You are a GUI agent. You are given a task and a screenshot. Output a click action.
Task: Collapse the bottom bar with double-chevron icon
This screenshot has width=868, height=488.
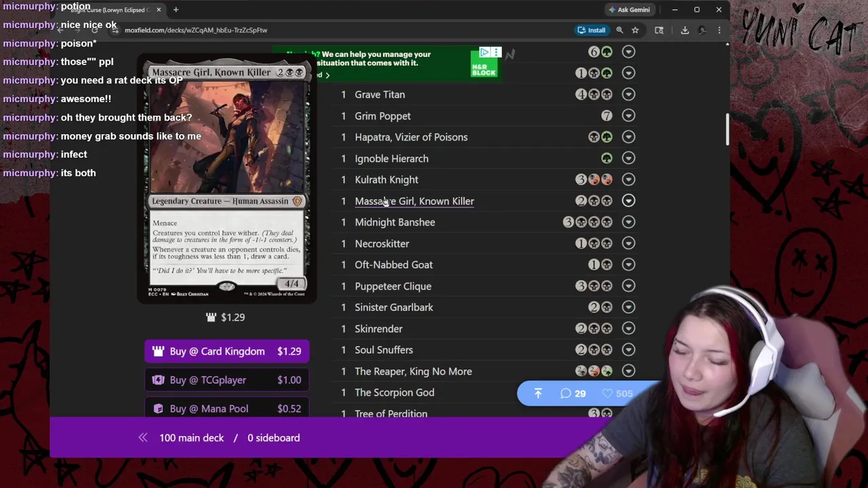(143, 438)
